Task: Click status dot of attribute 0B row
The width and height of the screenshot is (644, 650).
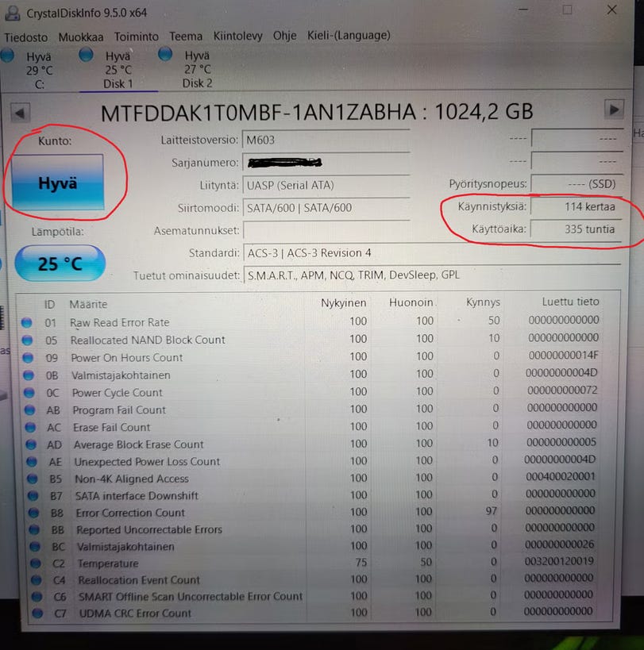Action: pyautogui.click(x=29, y=375)
